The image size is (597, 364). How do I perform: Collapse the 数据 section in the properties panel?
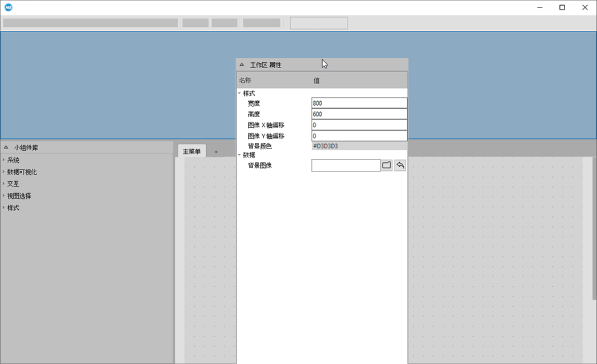click(x=239, y=154)
